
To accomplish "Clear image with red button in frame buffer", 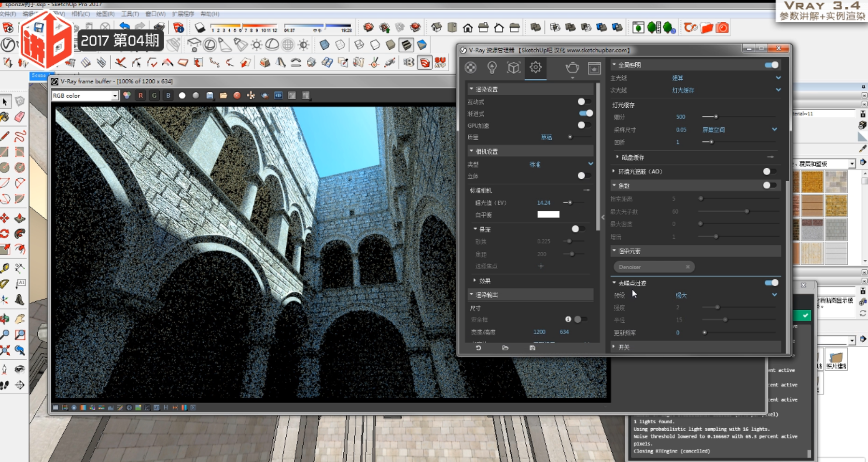I will pos(237,96).
